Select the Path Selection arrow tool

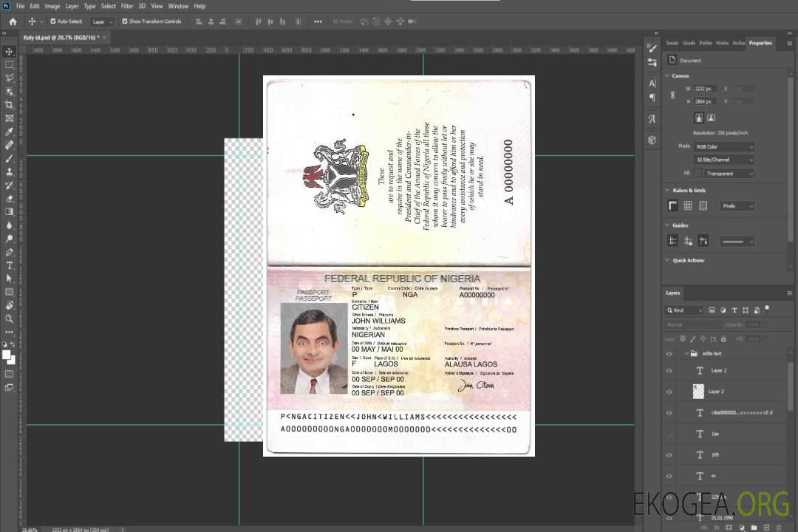9,279
